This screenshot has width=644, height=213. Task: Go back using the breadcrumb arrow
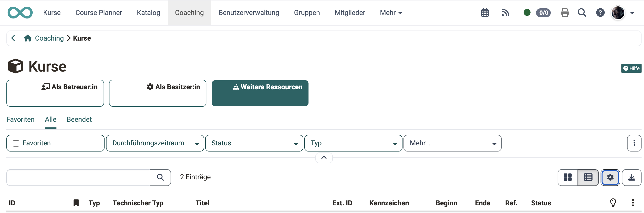[13, 38]
